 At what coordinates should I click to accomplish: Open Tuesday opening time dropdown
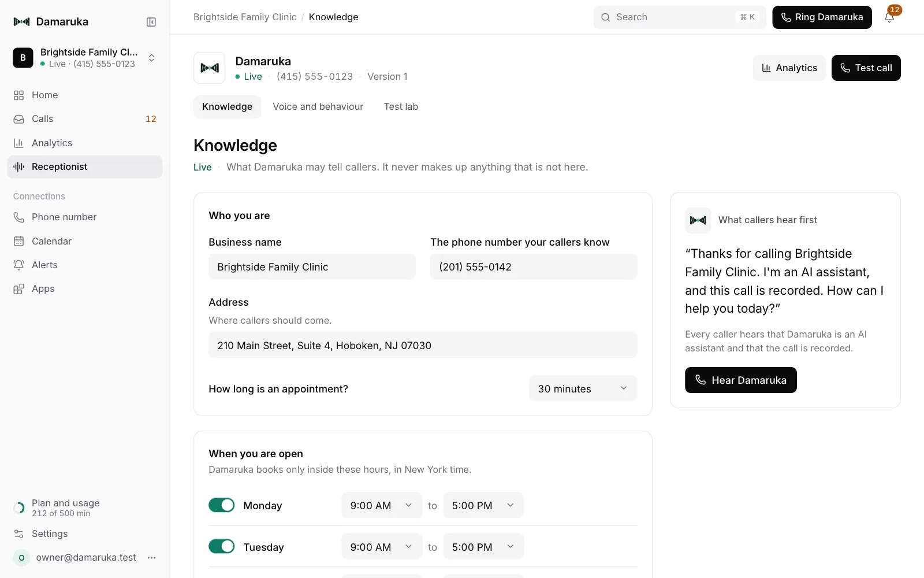click(382, 547)
